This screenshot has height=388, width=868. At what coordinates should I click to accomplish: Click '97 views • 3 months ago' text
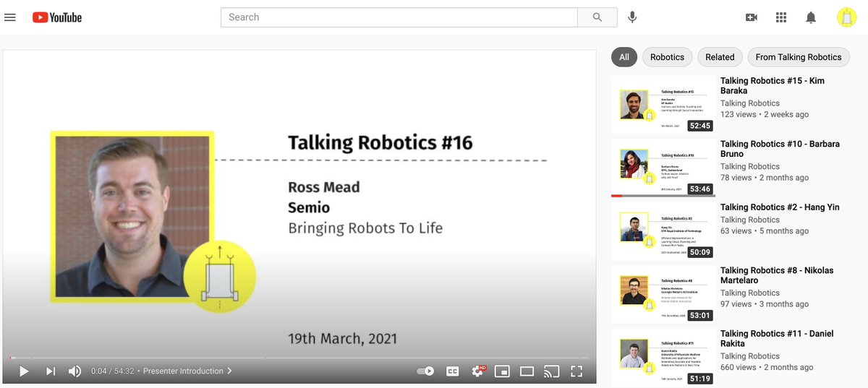[x=765, y=304]
